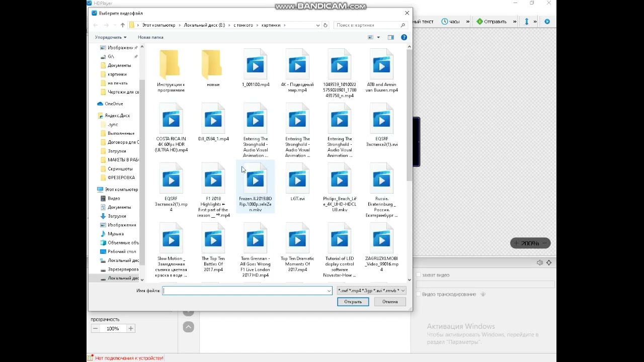
Task: Open Музыка in navigation tree
Action: pyautogui.click(x=115, y=234)
